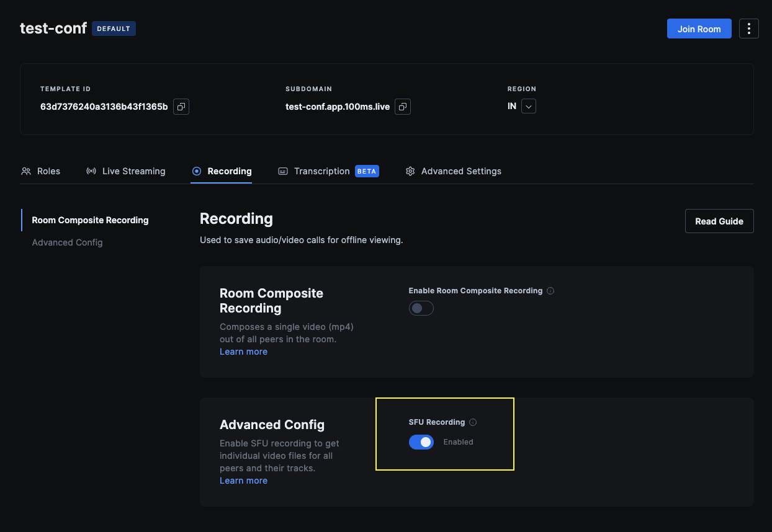This screenshot has width=772, height=532.
Task: Switch to the Roles tab
Action: click(41, 171)
